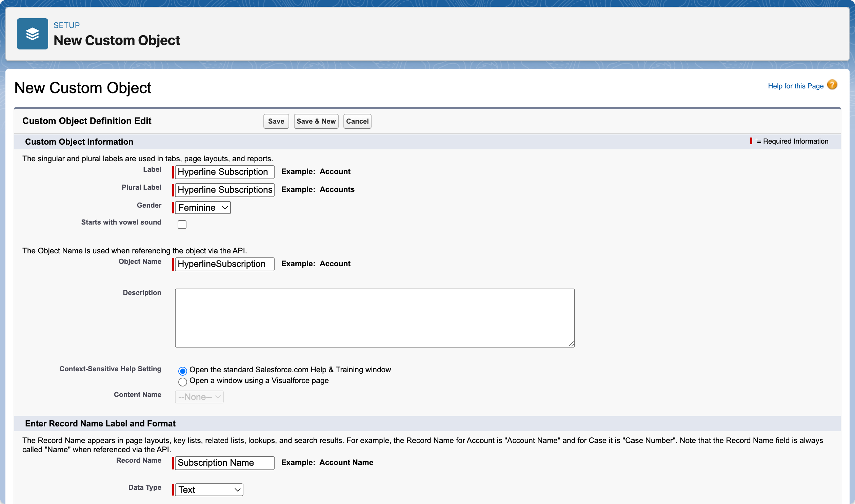Click the Context-Sensitive Help Setting label

pos(110,369)
